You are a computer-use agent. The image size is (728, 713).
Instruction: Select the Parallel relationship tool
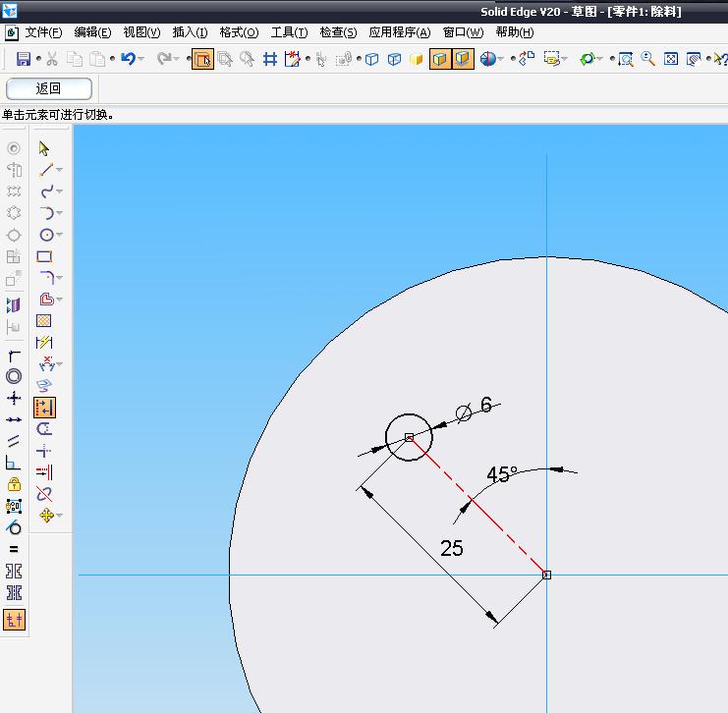[x=14, y=441]
